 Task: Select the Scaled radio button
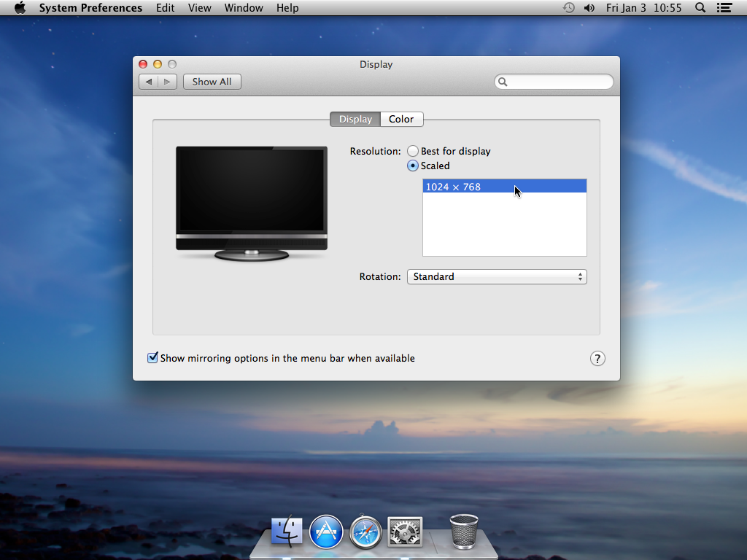click(x=413, y=166)
